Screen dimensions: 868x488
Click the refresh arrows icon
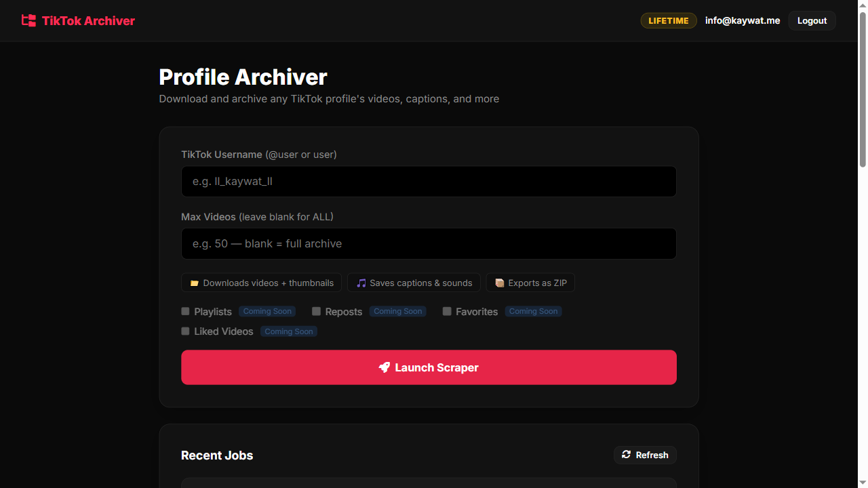coord(626,455)
